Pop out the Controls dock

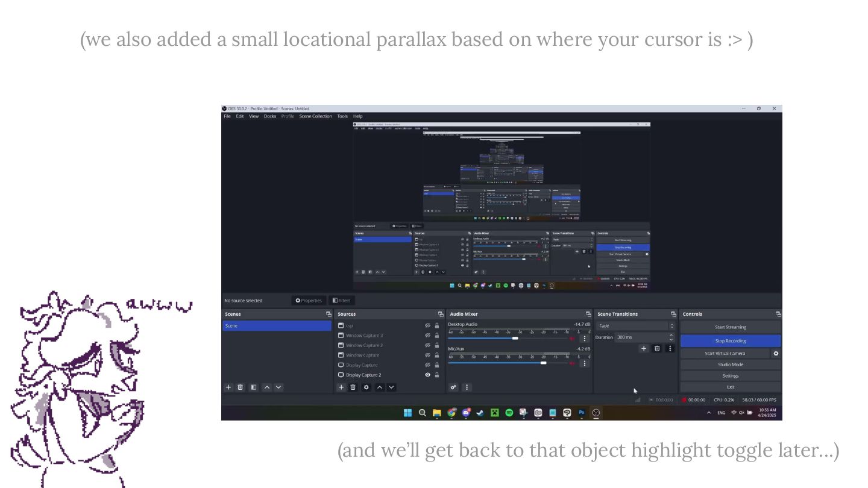coord(778,314)
